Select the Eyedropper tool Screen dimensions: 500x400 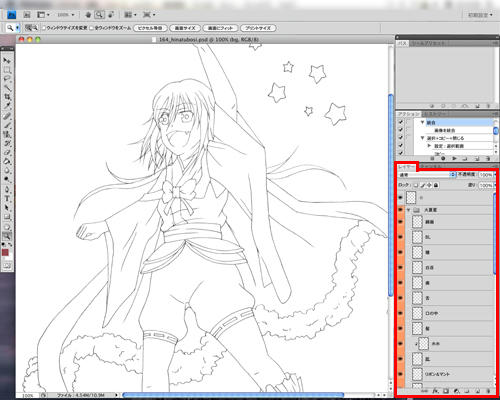7,106
